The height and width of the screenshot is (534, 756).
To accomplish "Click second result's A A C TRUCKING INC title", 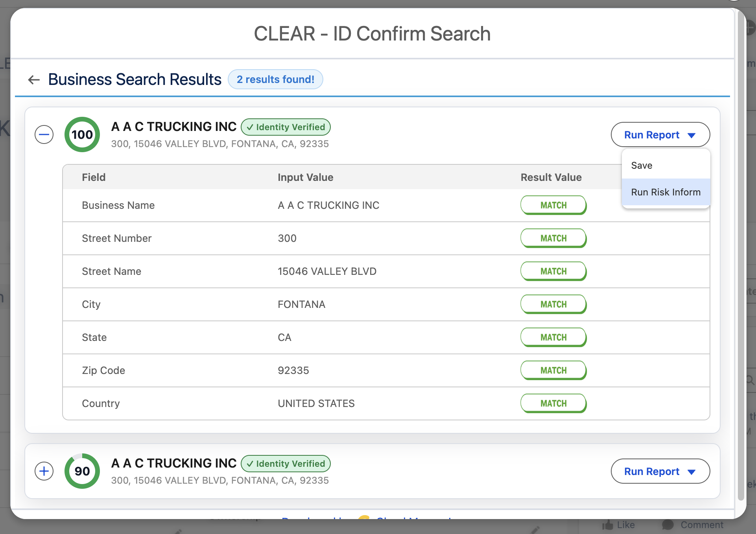I will [174, 463].
